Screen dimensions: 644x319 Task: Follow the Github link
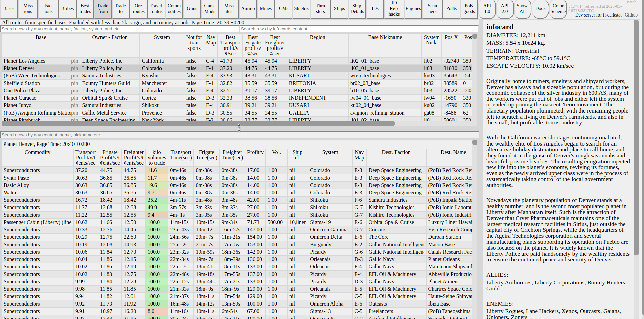[631, 15]
